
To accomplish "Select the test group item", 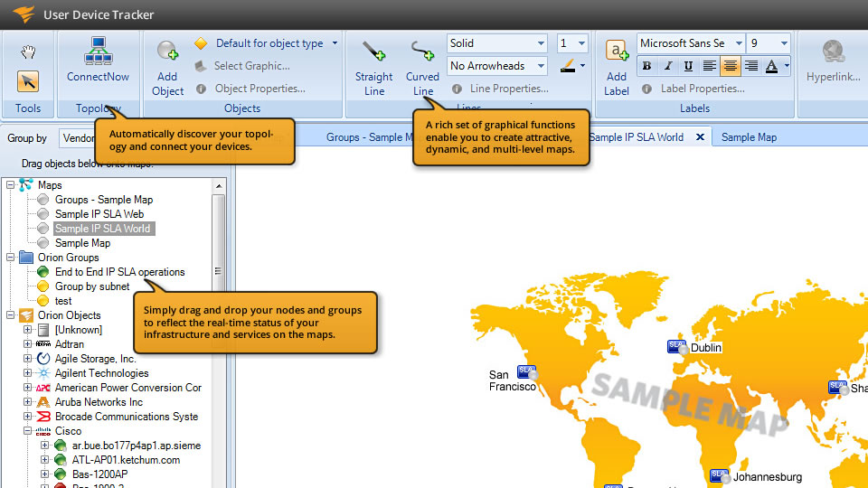I will pos(63,301).
